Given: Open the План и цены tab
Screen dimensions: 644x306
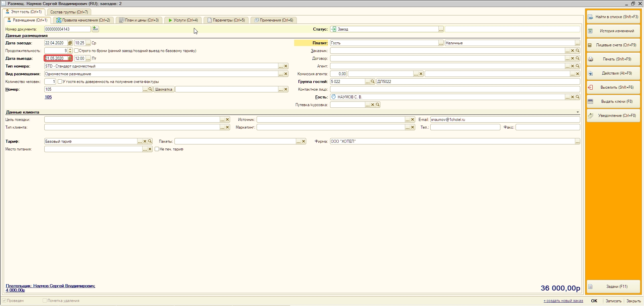Looking at the screenshot, I should [139, 20].
